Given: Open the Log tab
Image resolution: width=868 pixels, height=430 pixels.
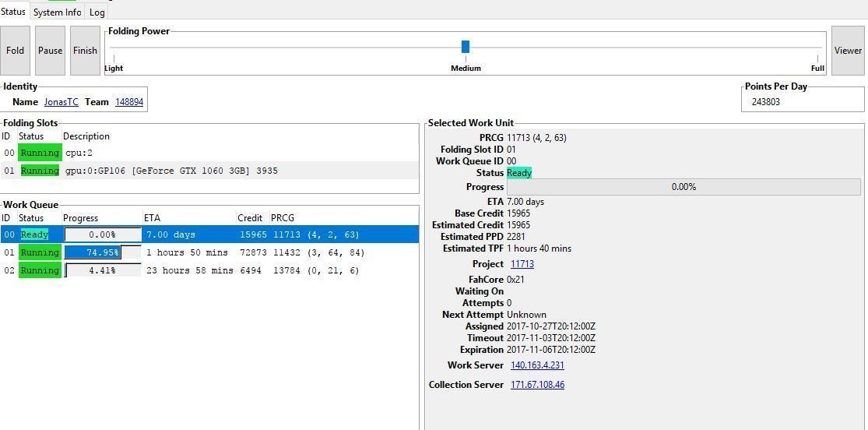Looking at the screenshot, I should [97, 12].
